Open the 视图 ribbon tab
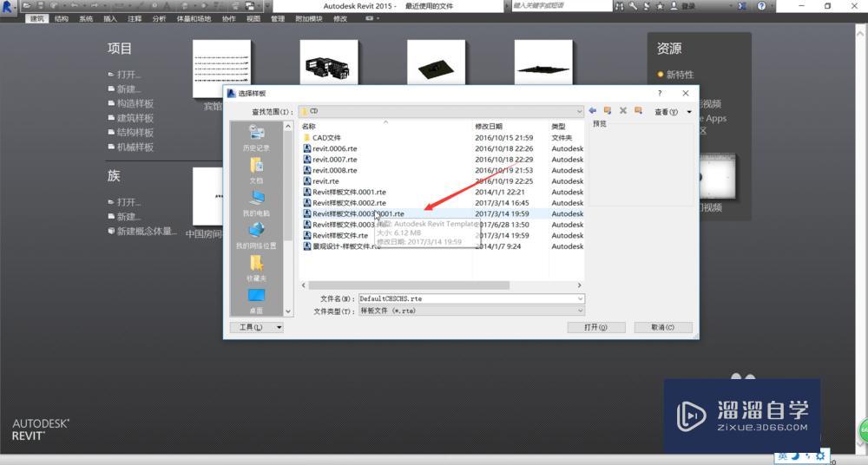This screenshot has height=465, width=868. [253, 18]
